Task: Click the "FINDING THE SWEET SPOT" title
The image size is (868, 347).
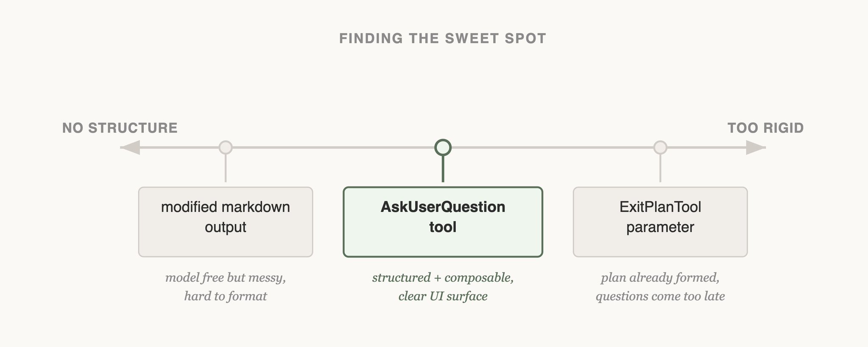Action: coord(443,39)
